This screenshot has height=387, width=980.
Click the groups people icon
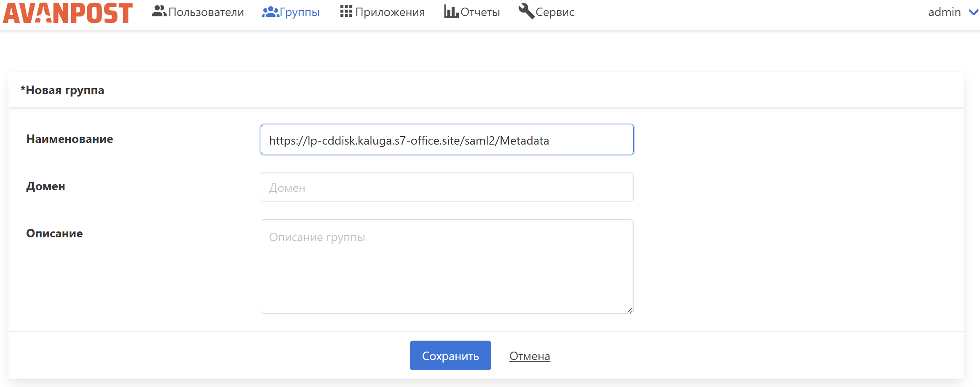click(x=270, y=12)
